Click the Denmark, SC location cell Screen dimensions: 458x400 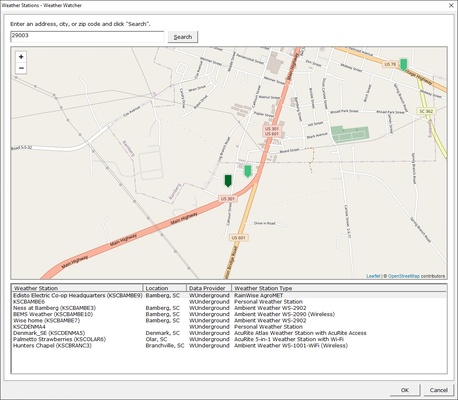click(x=162, y=333)
